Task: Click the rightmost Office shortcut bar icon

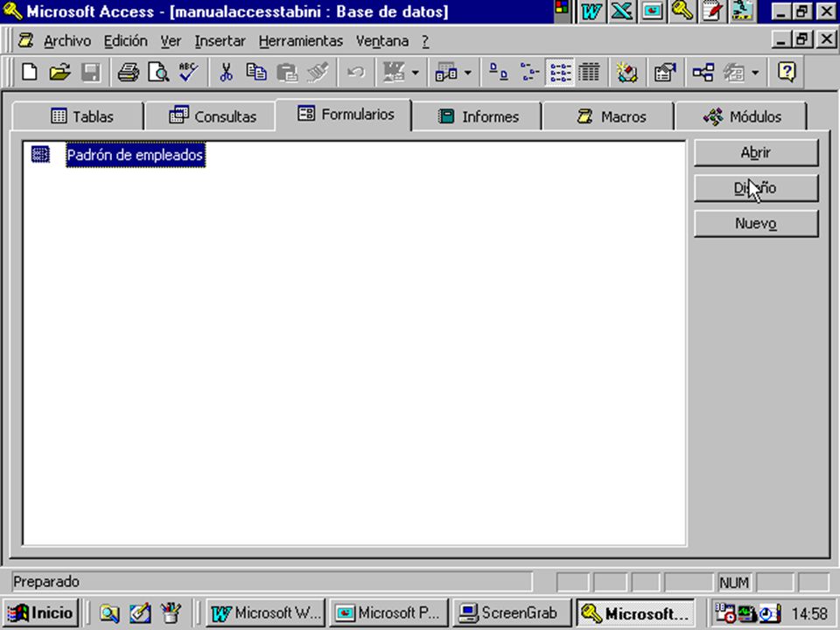Action: pos(743,11)
